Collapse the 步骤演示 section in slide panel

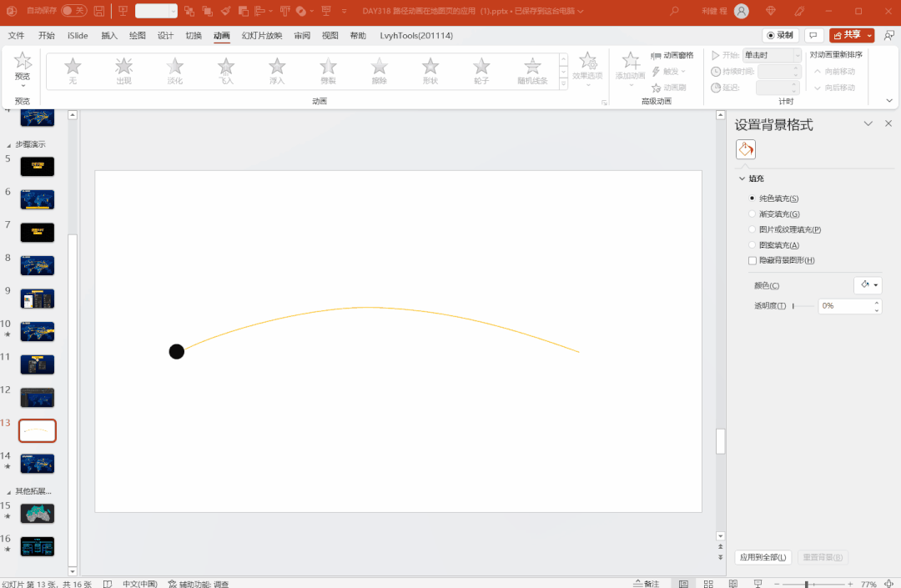[8, 144]
